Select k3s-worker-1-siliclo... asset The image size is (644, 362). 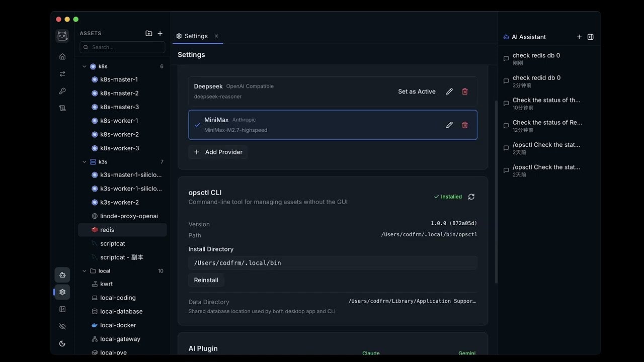(122, 189)
